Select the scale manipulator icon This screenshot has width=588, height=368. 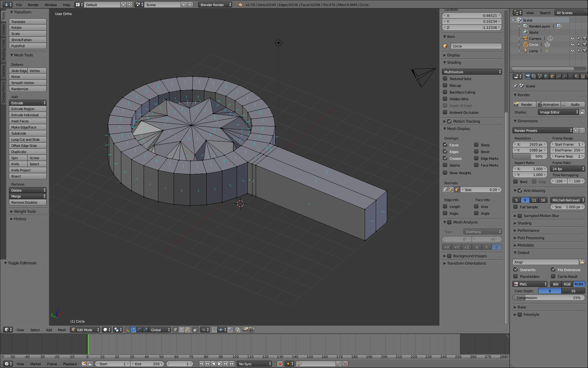pyautogui.click(x=145, y=330)
